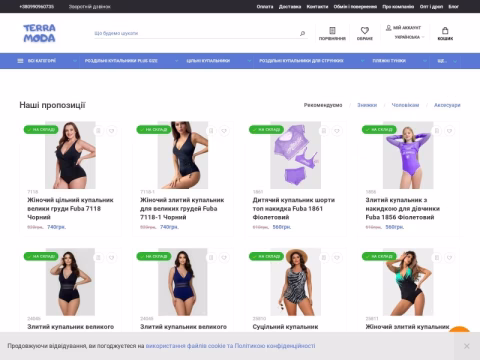Viewport: 480px width, 360px height.
Task: Add Fuba 1861 kids swimsuit to favorites
Action: [337, 131]
